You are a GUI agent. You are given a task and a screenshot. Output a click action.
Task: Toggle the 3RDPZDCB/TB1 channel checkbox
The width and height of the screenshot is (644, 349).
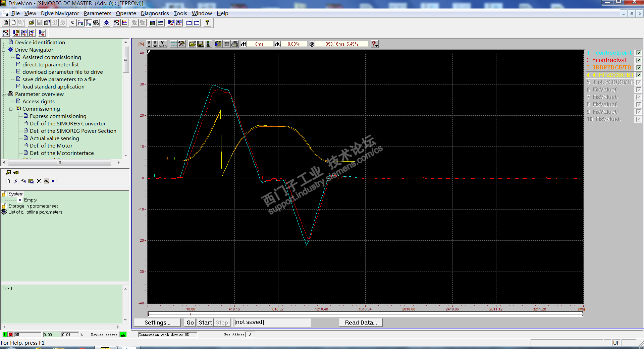coord(638,68)
